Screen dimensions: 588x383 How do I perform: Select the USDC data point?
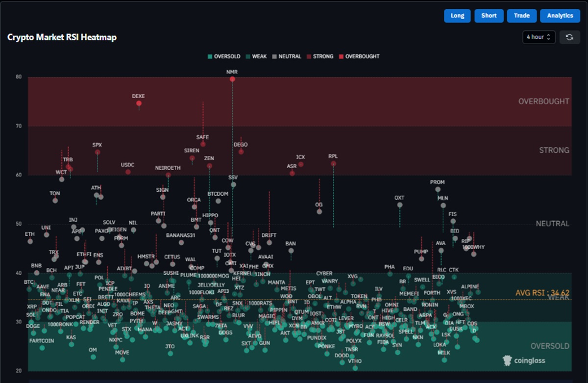[128, 172]
